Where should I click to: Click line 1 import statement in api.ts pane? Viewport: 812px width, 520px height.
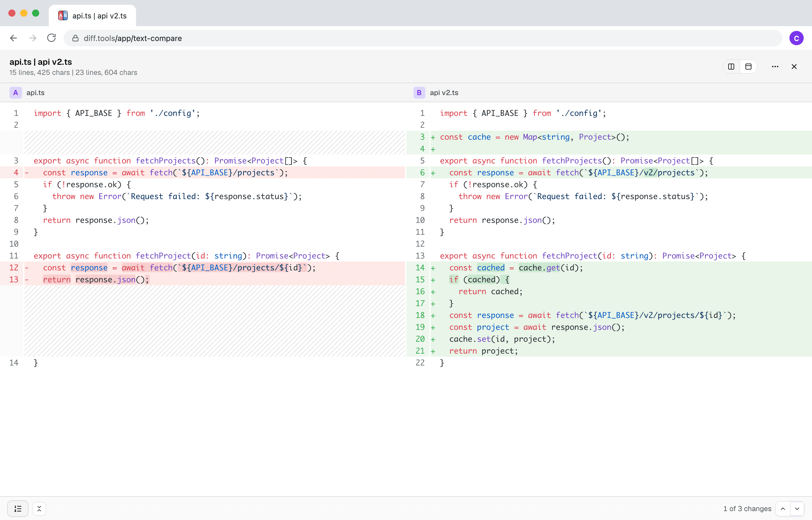tap(203, 113)
